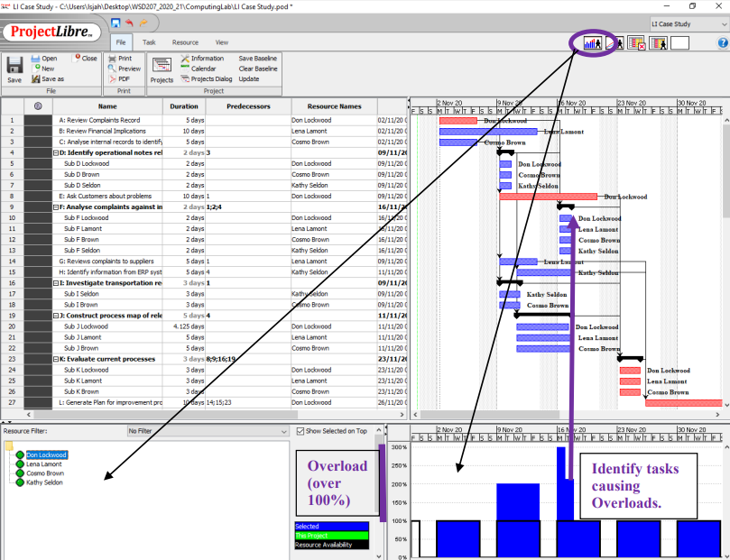
Task: Click the task table horizontal scrollbar
Action: pos(165,415)
